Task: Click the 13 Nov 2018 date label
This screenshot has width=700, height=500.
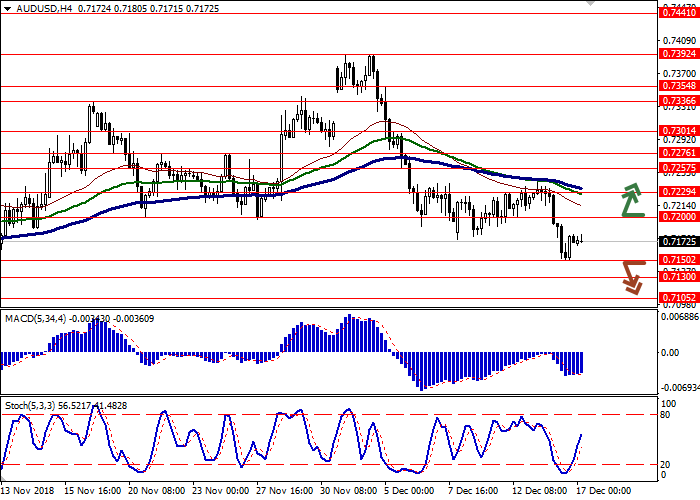Action: (x=27, y=491)
